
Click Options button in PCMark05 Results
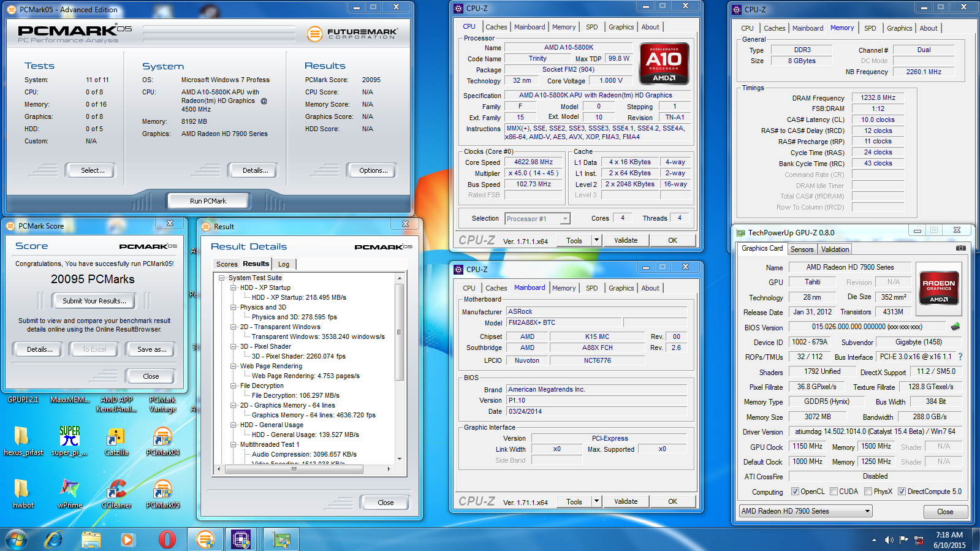(373, 170)
